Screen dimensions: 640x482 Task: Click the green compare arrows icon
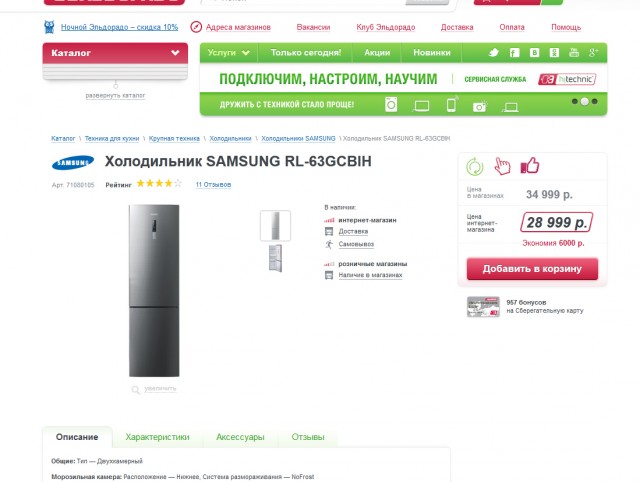click(476, 167)
